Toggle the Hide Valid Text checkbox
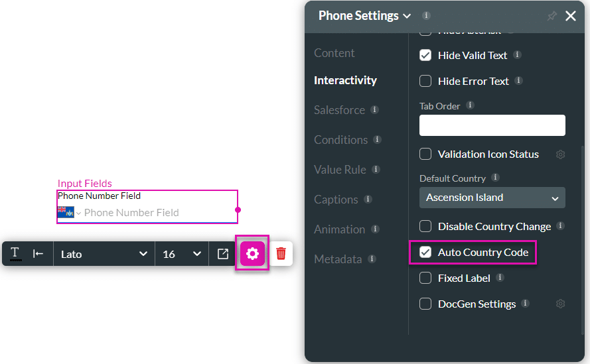This screenshot has width=590, height=364. (x=425, y=56)
